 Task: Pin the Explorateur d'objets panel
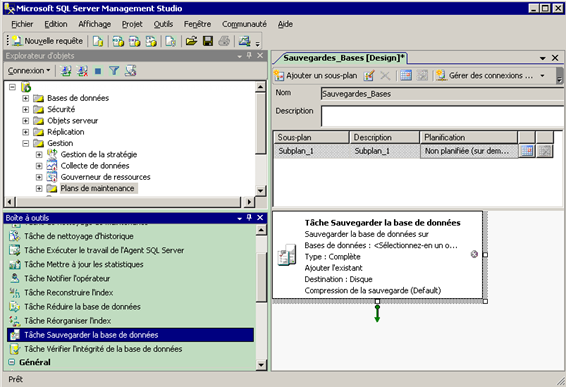pyautogui.click(x=249, y=56)
